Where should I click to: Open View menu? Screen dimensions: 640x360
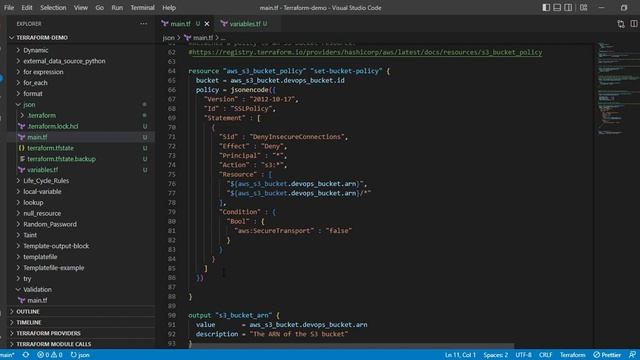point(81,7)
